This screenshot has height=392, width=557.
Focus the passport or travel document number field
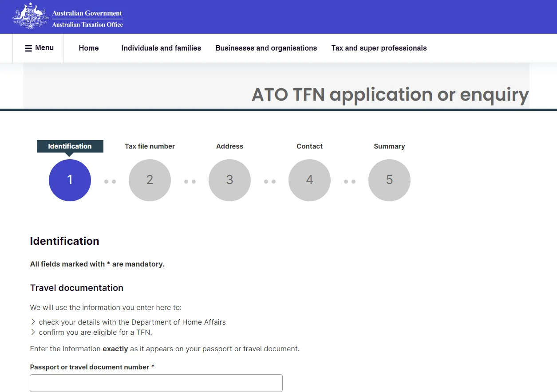(x=156, y=383)
